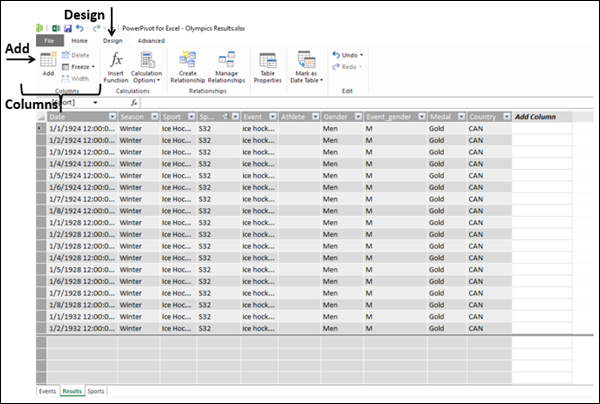This screenshot has height=404, width=600.
Task: Open the File menu
Action: (x=49, y=41)
